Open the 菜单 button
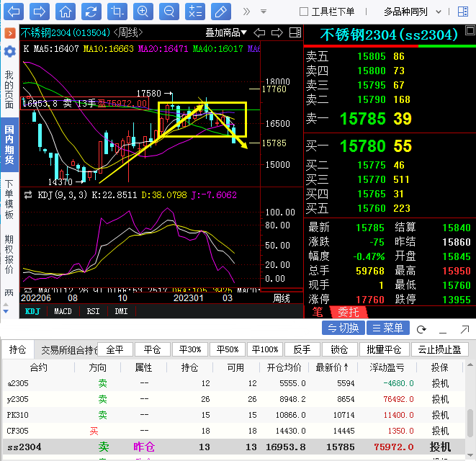 point(388,328)
